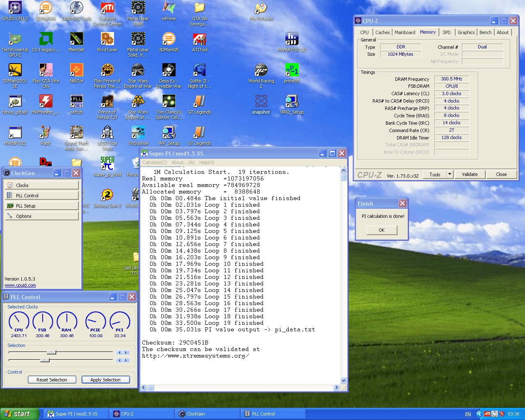Viewport: 525px width, 420px height.
Task: Open the 3DMark06 desktop shortcut
Action: tap(46, 11)
